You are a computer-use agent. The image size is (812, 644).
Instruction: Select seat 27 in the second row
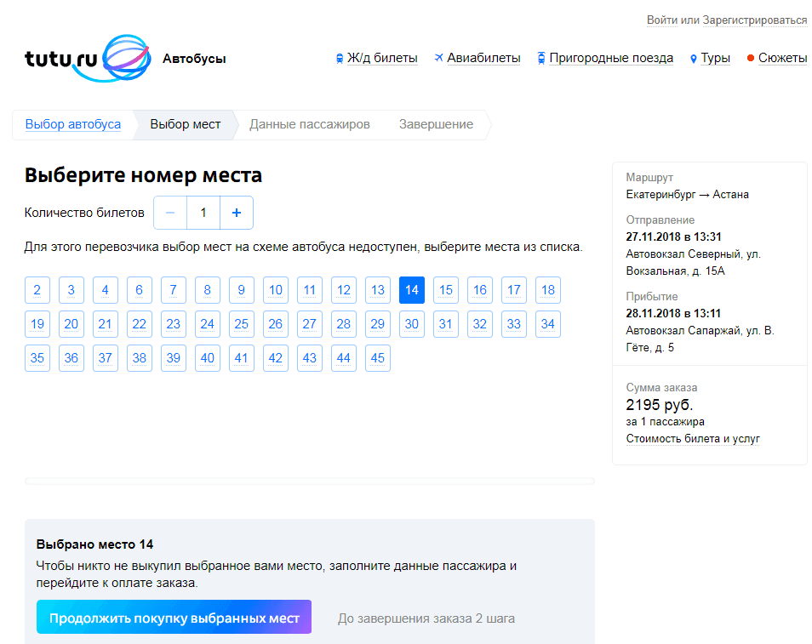pyautogui.click(x=310, y=324)
